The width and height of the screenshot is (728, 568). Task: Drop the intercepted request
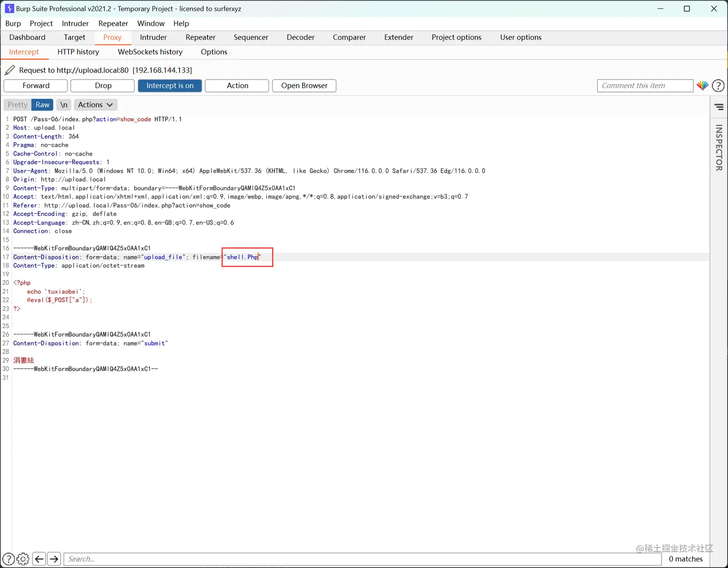(103, 86)
